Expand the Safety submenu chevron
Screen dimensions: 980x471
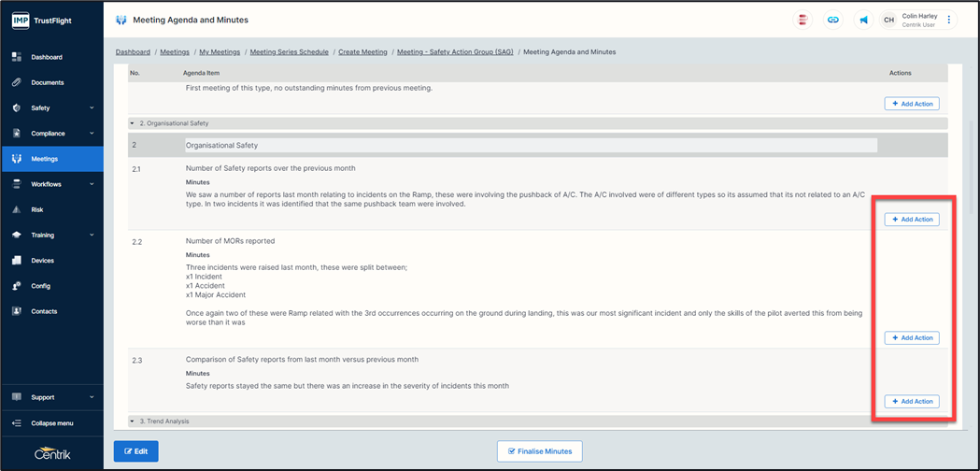92,108
